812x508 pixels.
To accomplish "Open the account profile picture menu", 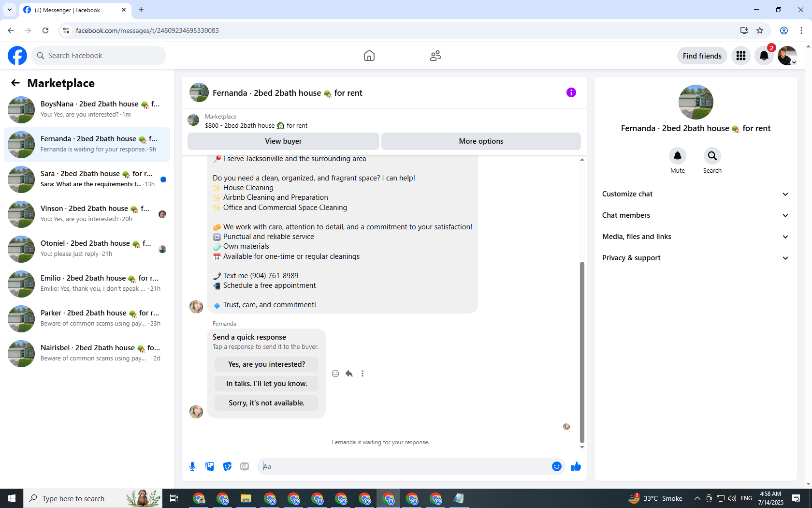I will (x=787, y=56).
